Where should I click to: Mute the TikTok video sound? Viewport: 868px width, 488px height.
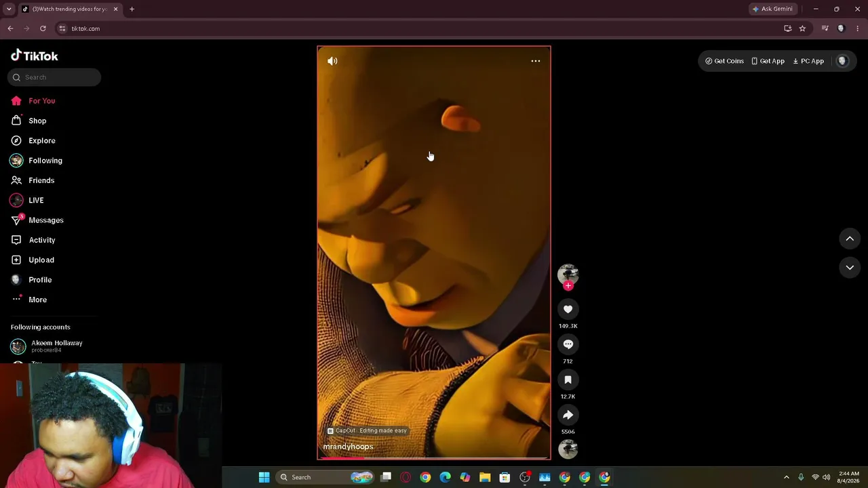332,61
